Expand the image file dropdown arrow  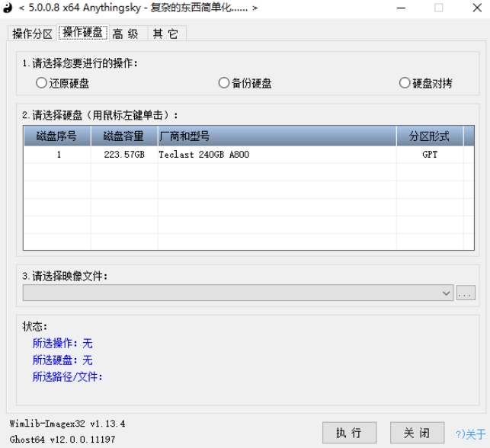coord(446,293)
